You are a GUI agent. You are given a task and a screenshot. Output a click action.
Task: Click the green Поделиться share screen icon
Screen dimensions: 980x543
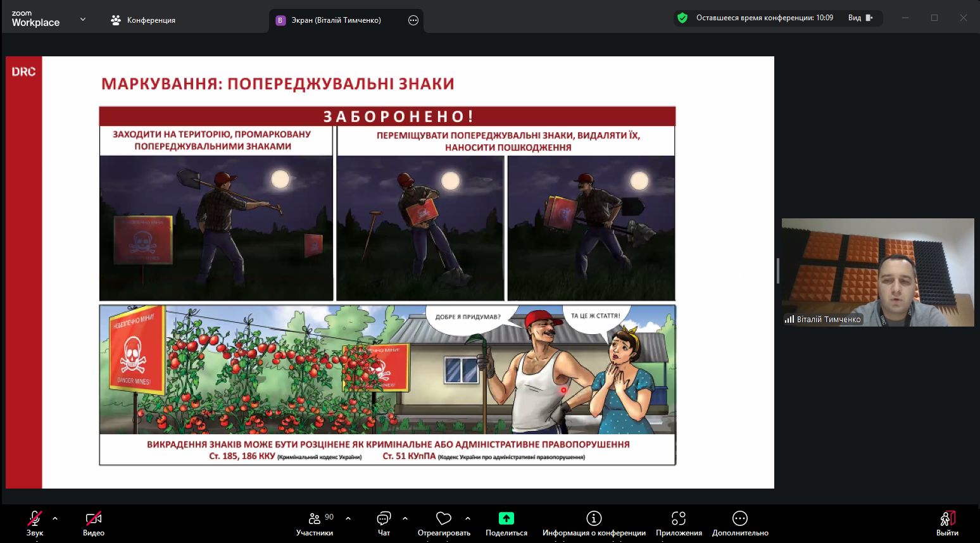click(506, 518)
